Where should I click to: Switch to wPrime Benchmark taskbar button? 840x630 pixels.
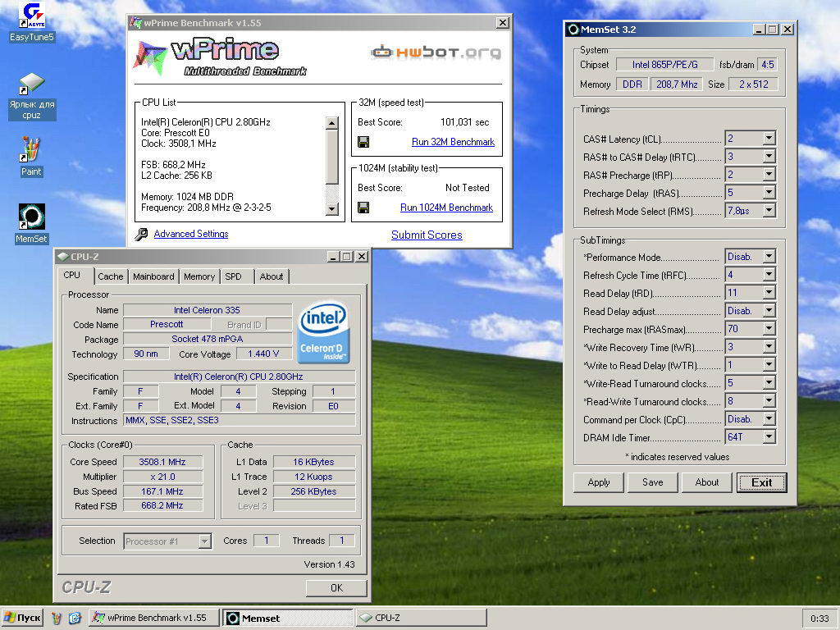154,618
